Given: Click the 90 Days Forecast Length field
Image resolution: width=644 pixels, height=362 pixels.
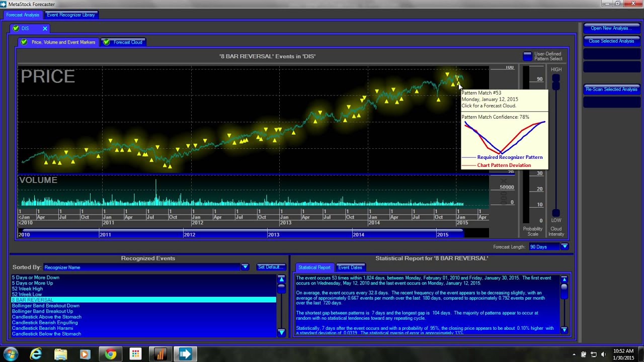Looking at the screenshot, I should click(x=544, y=247).
